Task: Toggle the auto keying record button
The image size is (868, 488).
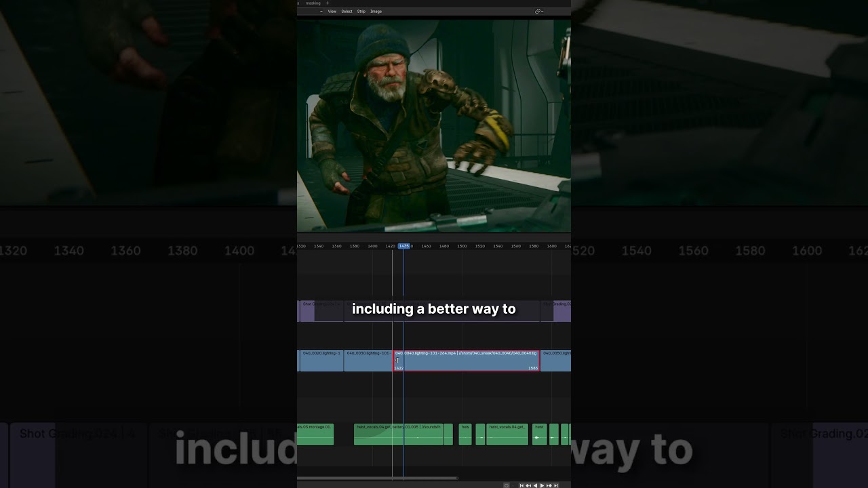Action: [x=507, y=485]
